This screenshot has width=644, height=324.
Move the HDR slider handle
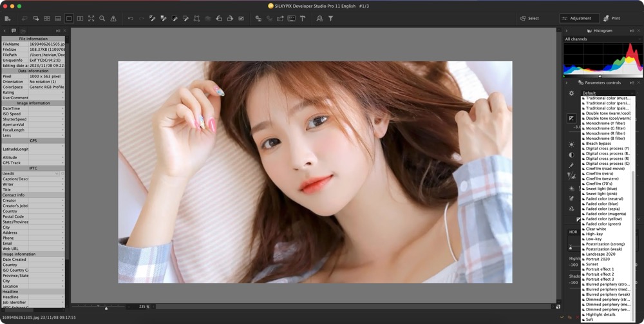tap(571, 247)
